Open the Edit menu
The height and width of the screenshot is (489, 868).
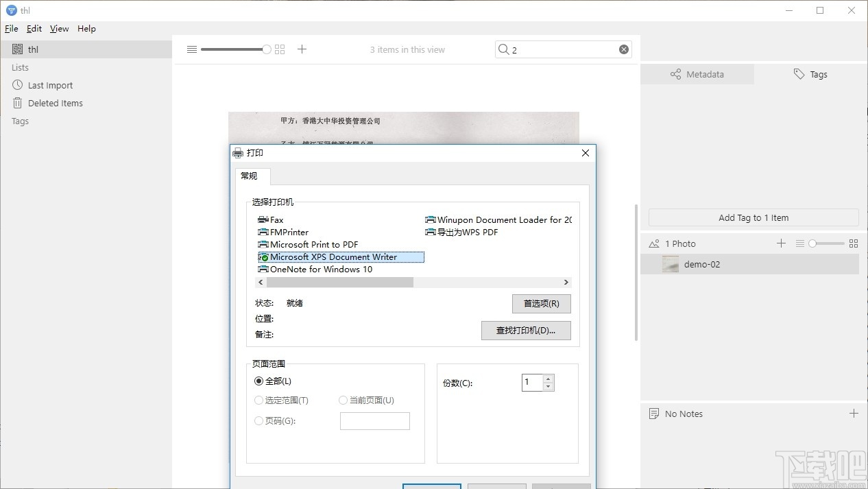[x=34, y=28]
